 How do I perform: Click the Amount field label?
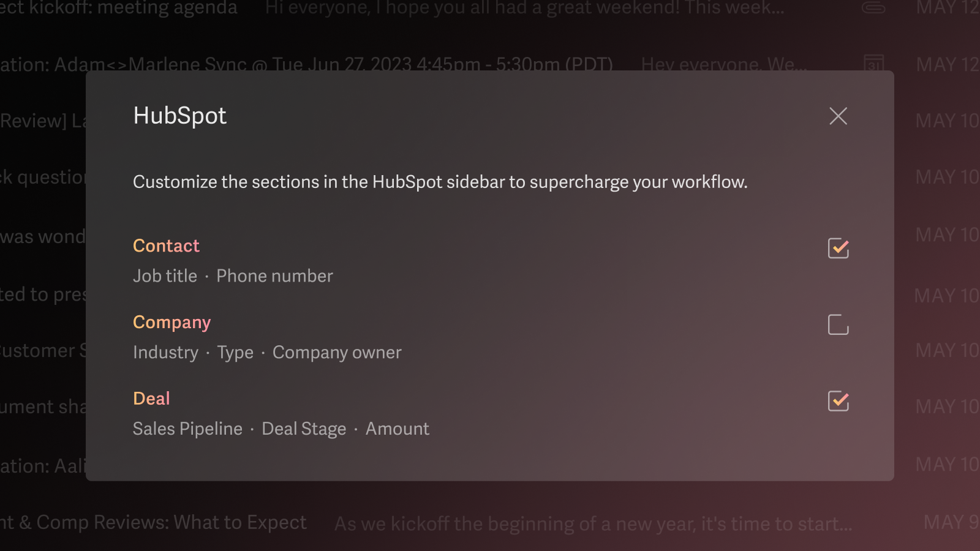[x=398, y=429]
